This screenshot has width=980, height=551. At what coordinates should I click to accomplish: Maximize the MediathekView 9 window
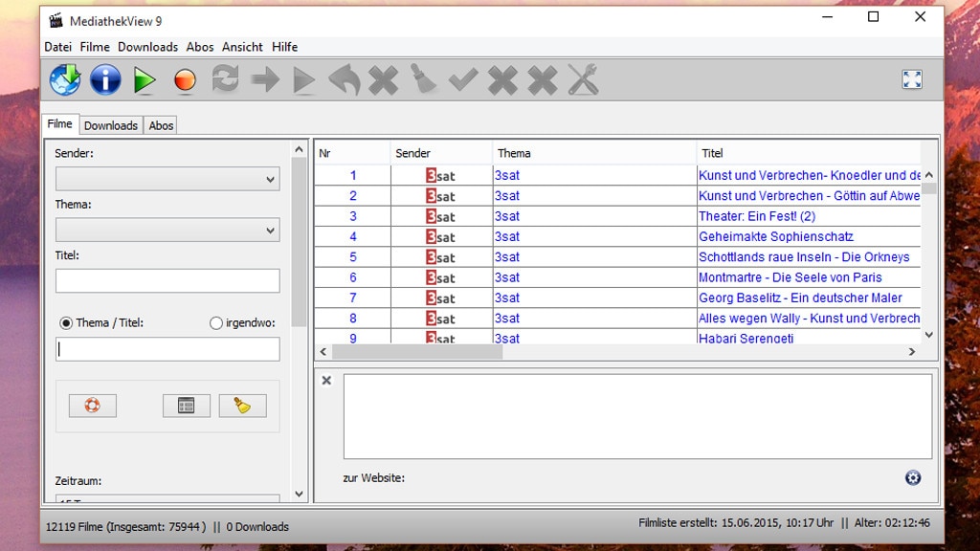coord(873,17)
